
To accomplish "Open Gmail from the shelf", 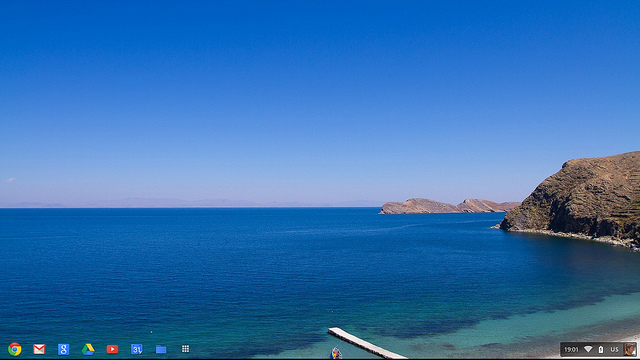I will tap(39, 349).
